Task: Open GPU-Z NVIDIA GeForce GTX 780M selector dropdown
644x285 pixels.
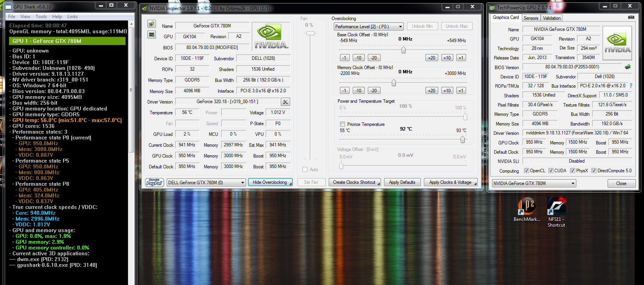Action: pos(534,183)
